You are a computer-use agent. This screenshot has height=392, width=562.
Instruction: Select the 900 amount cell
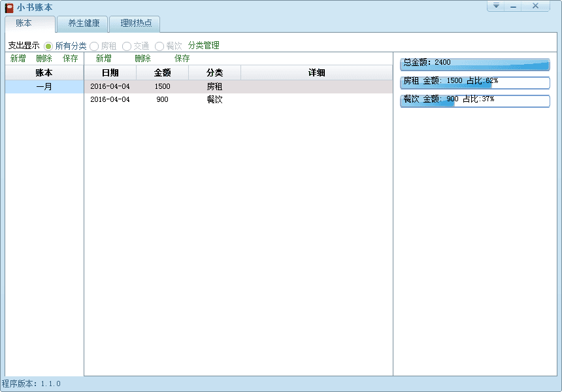(162, 99)
